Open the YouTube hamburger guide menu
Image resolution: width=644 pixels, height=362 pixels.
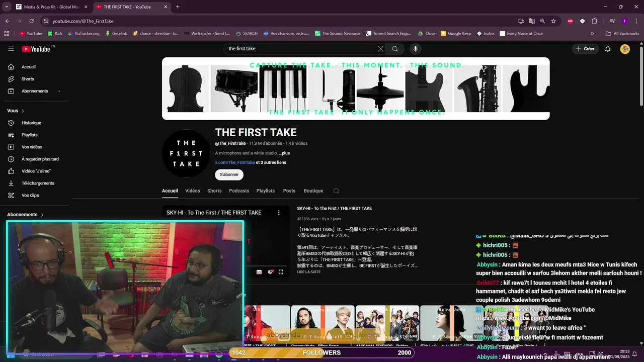pyautogui.click(x=11, y=49)
